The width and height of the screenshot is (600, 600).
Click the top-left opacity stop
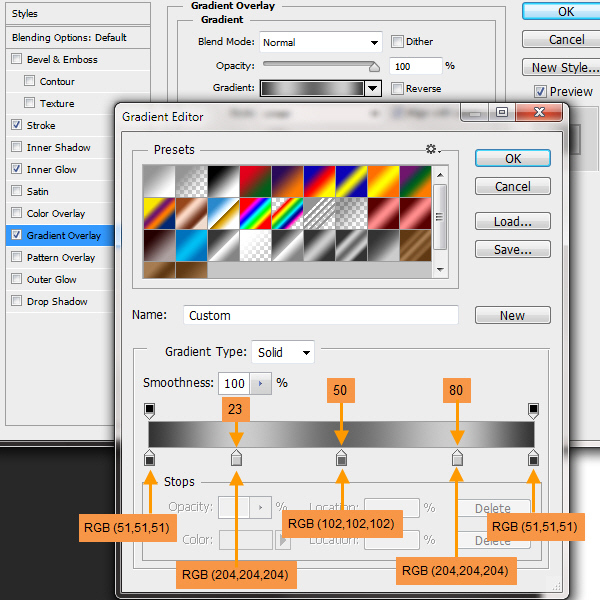149,410
